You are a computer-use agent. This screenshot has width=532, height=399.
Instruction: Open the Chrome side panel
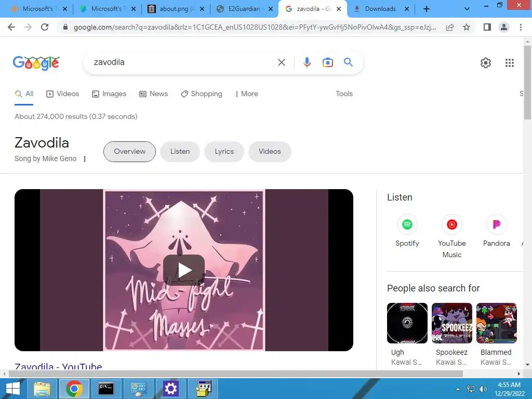coord(487,27)
